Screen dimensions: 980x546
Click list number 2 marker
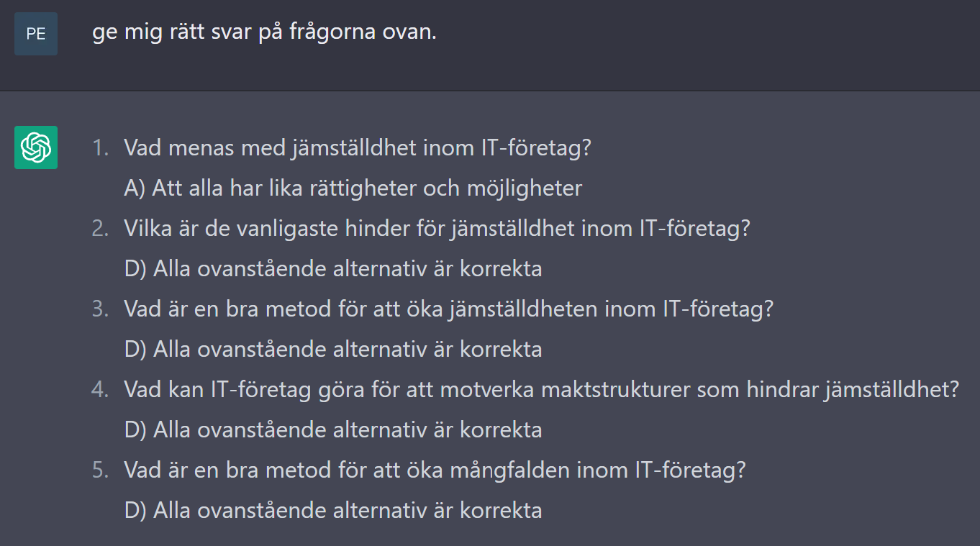click(x=100, y=229)
